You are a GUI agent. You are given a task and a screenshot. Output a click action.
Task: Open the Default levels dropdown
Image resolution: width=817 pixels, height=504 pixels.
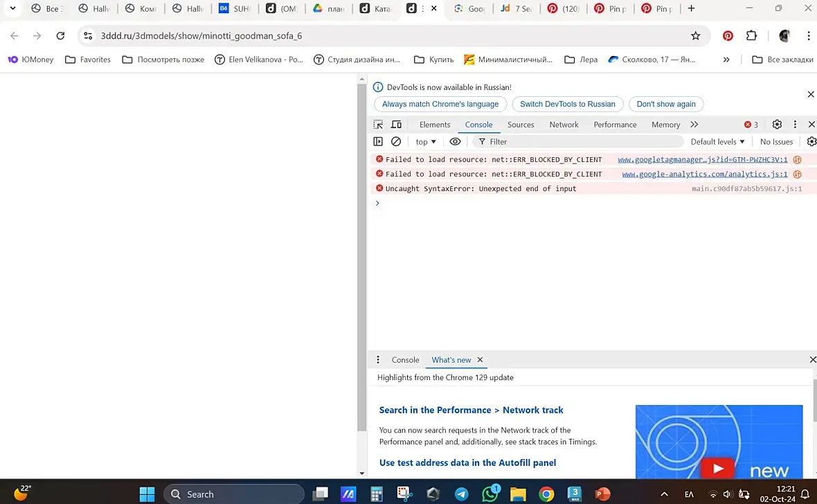coord(717,142)
